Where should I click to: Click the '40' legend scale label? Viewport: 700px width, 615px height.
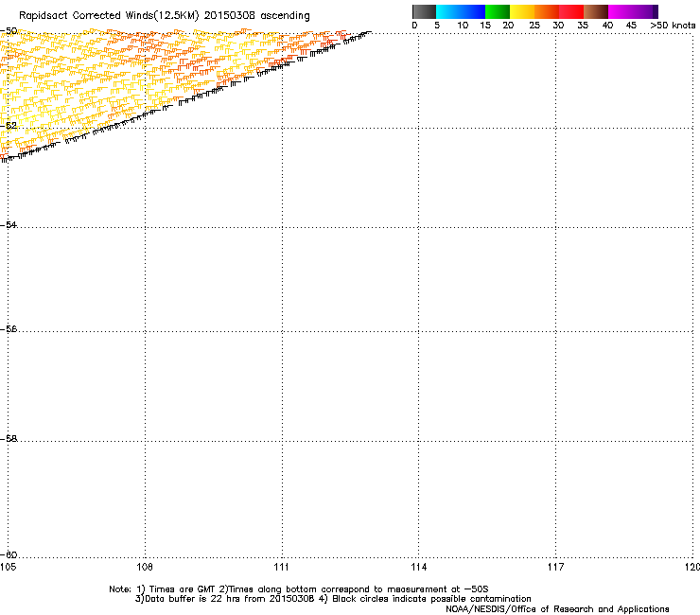click(x=607, y=26)
